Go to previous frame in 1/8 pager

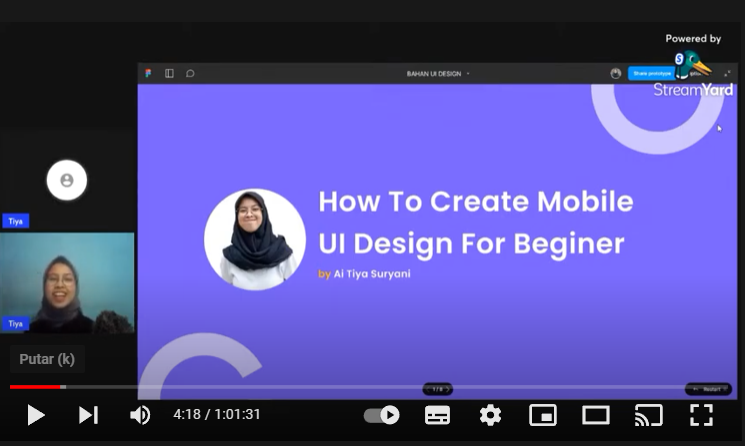click(428, 389)
